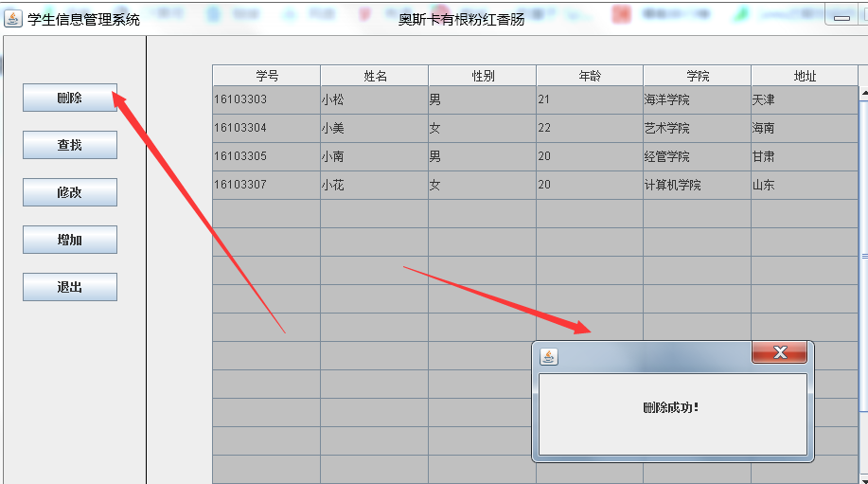Image resolution: width=868 pixels, height=484 pixels.
Task: Select the cell 16103304
Action: click(x=266, y=128)
